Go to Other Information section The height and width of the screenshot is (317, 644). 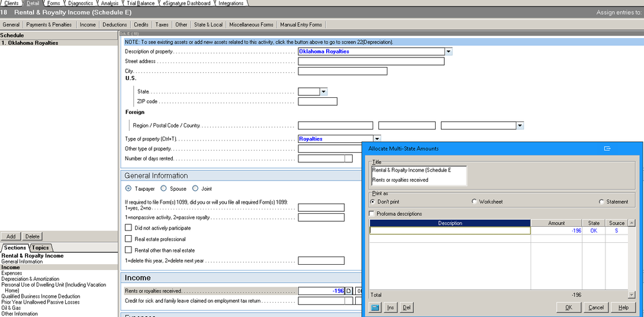(20, 313)
